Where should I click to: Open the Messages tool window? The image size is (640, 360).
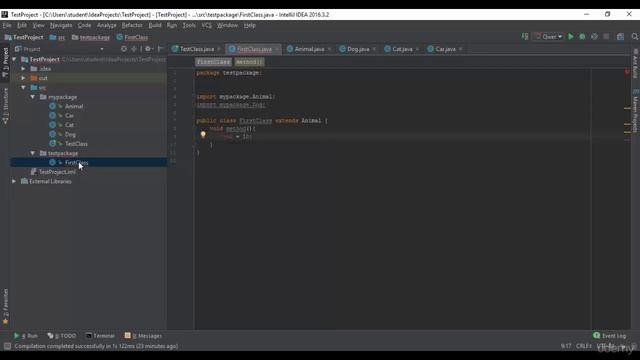[143, 336]
